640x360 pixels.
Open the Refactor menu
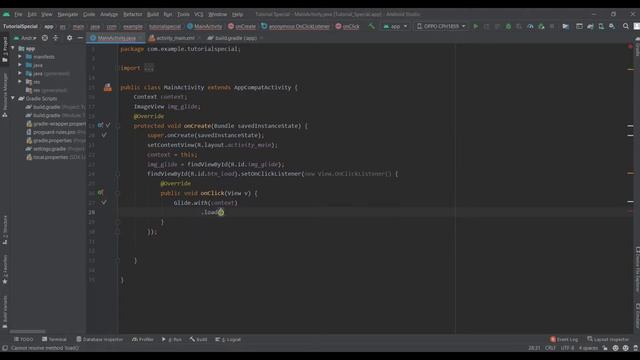[133, 14]
